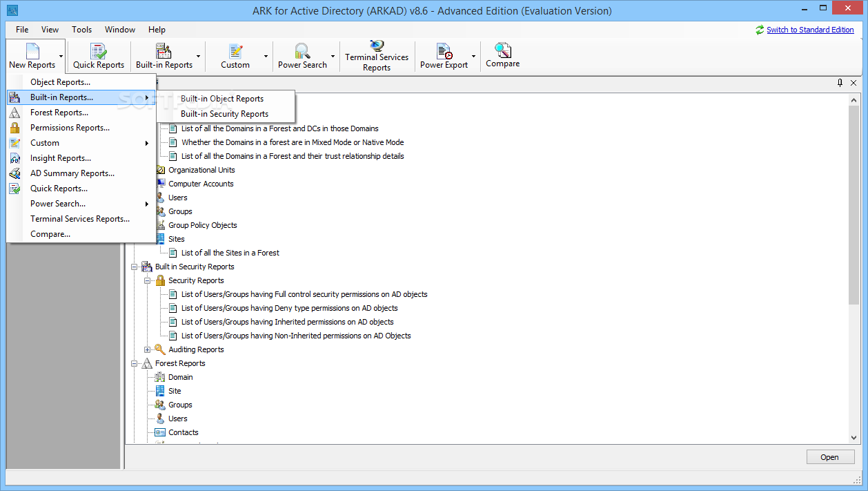The height and width of the screenshot is (491, 868).
Task: Open the View menu
Action: (50, 30)
